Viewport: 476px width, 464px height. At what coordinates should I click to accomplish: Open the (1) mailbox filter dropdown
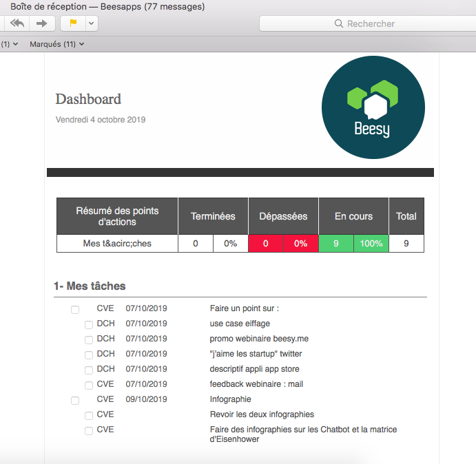(x=10, y=44)
